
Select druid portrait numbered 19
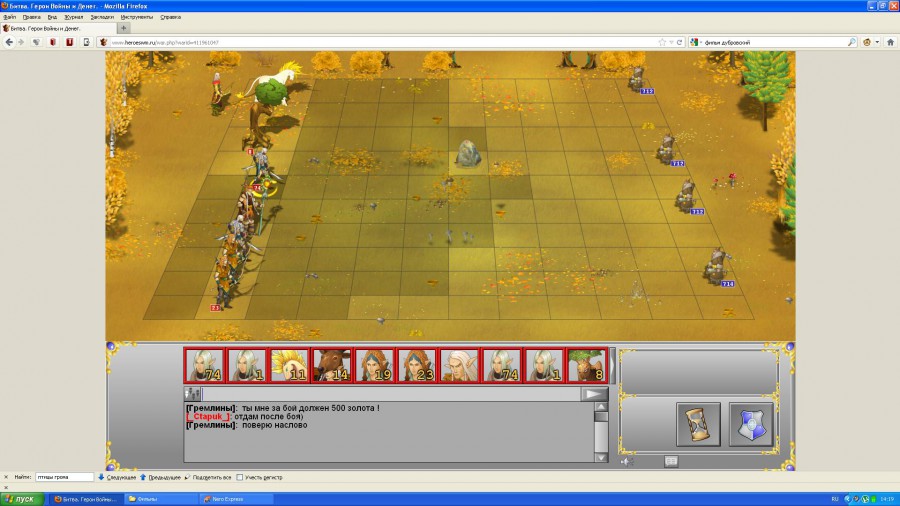click(374, 365)
